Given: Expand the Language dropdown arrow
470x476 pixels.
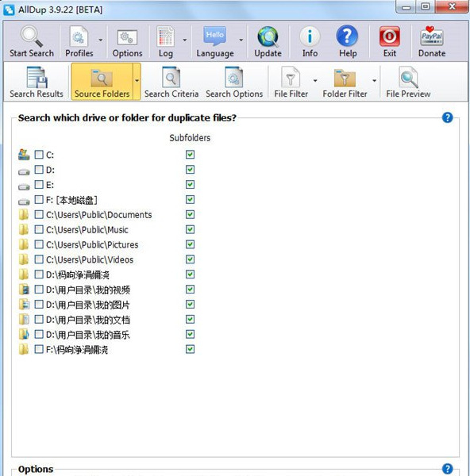Looking at the screenshot, I should pyautogui.click(x=241, y=40).
